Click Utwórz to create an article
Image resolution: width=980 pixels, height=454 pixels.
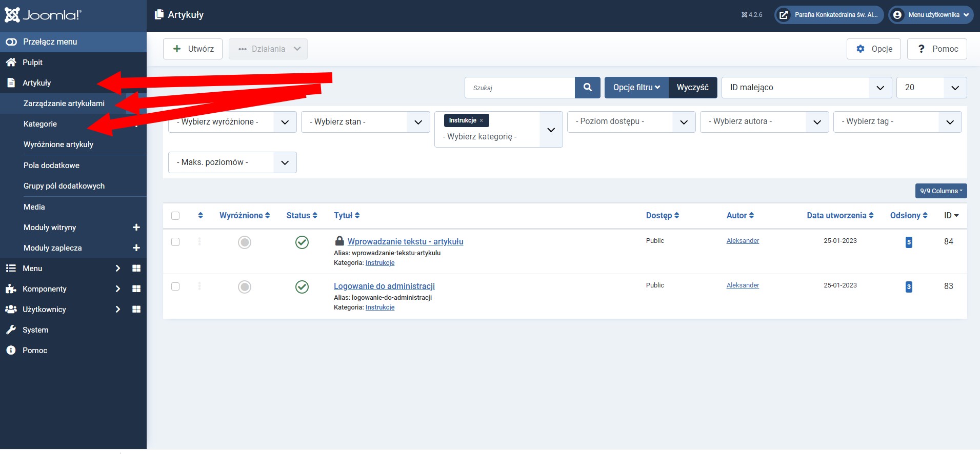(x=193, y=49)
